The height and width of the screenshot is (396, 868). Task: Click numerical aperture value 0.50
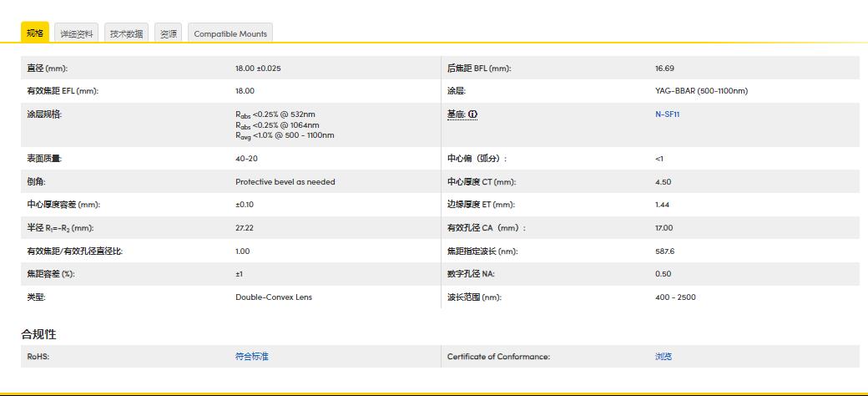click(663, 274)
